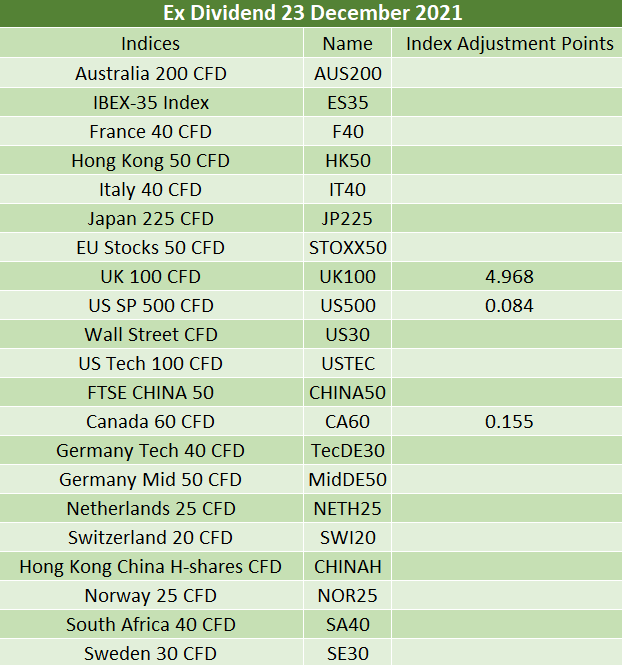Select the 4.968 adjustment value
622x665 pixels.
coord(509,276)
